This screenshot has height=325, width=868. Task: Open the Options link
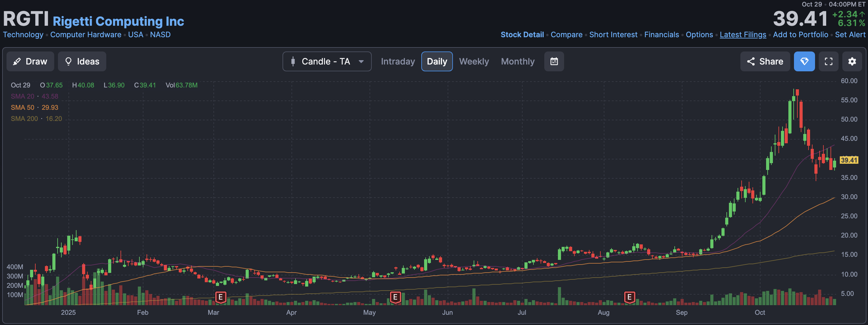(x=699, y=35)
